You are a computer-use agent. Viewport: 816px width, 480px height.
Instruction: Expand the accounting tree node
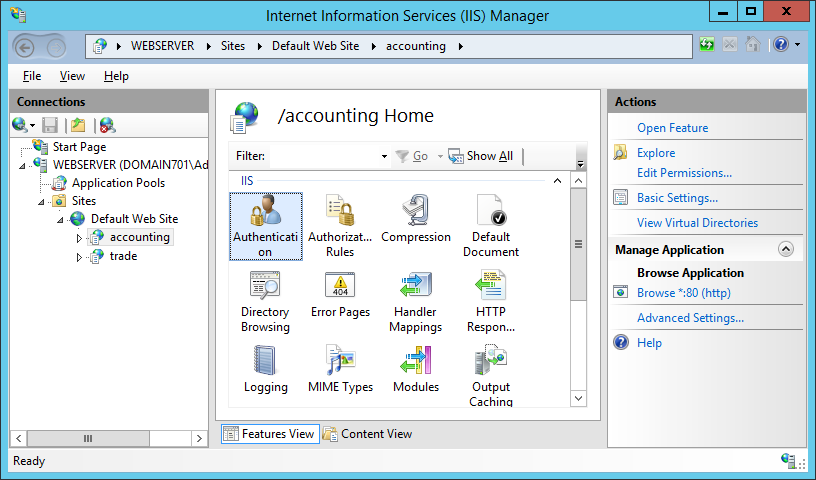click(x=80, y=238)
